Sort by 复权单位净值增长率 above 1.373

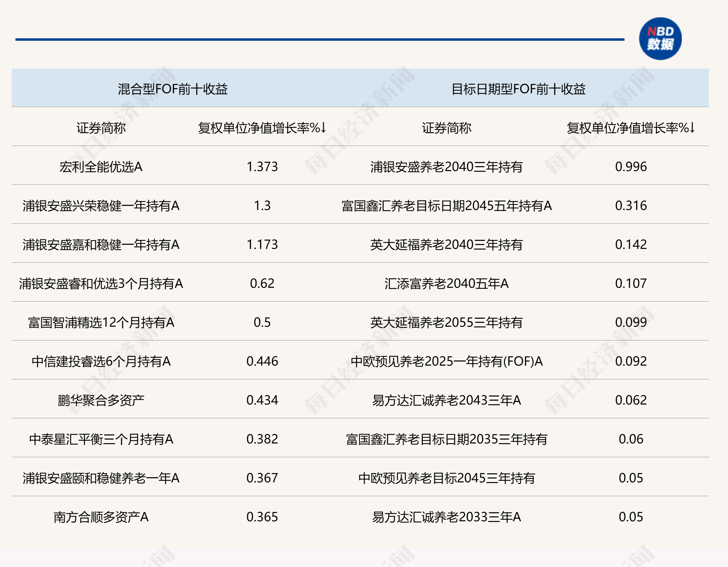click(x=262, y=128)
